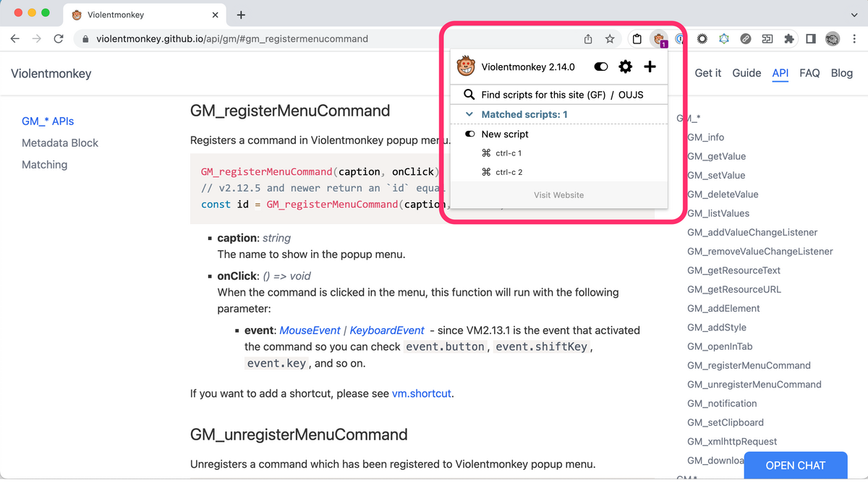Open Chrome profile avatar
The height and width of the screenshot is (493, 868).
click(833, 39)
